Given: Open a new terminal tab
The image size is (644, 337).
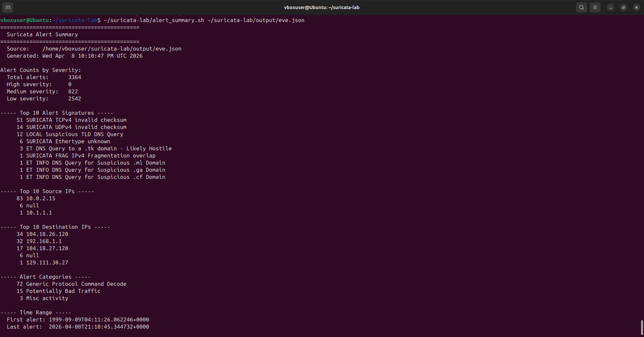Looking at the screenshot, I should (x=7, y=7).
